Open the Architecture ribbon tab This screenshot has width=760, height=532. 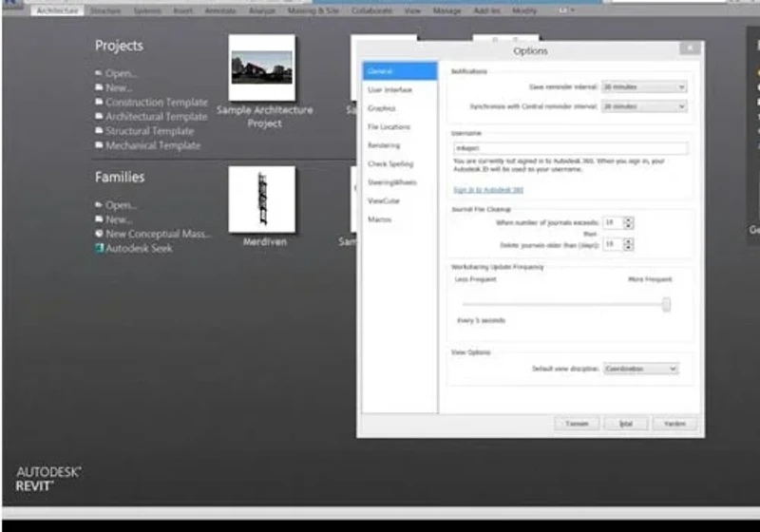[x=57, y=10]
